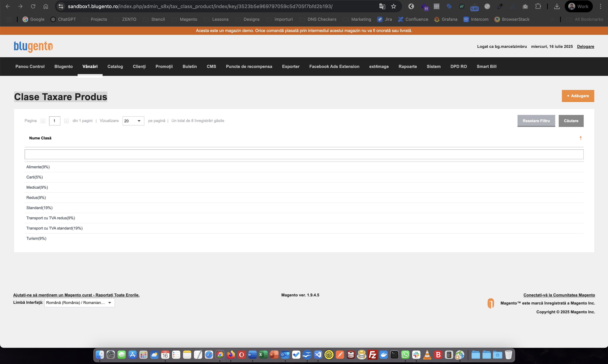Reload the browser page
Image resolution: width=608 pixels, height=364 pixels.
(x=33, y=6)
